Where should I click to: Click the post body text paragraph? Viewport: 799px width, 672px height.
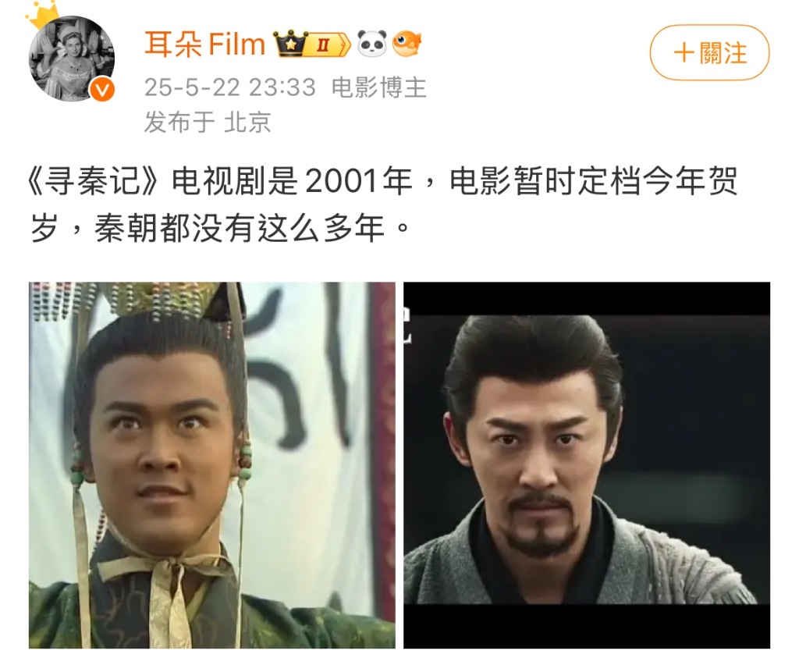[383, 204]
